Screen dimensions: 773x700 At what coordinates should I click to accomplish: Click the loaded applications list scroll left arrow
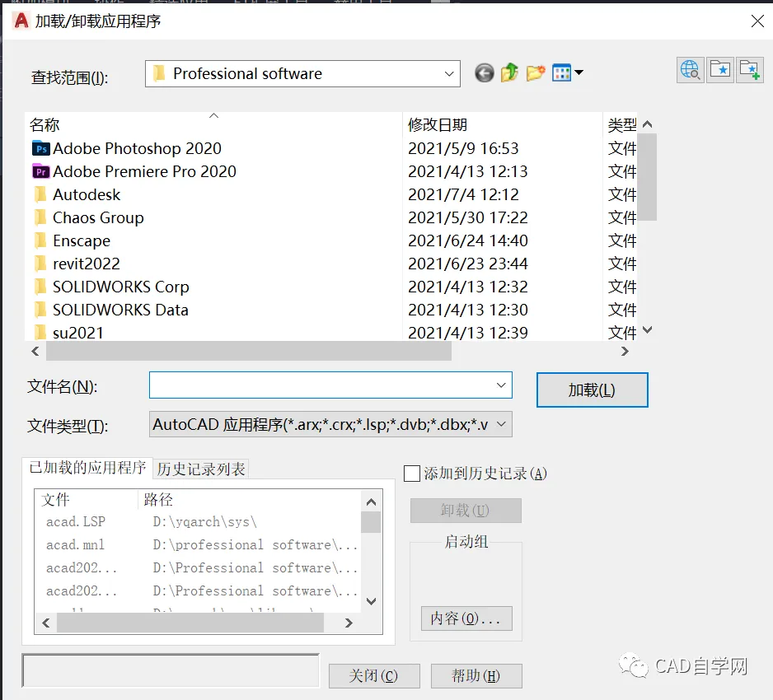coord(46,623)
